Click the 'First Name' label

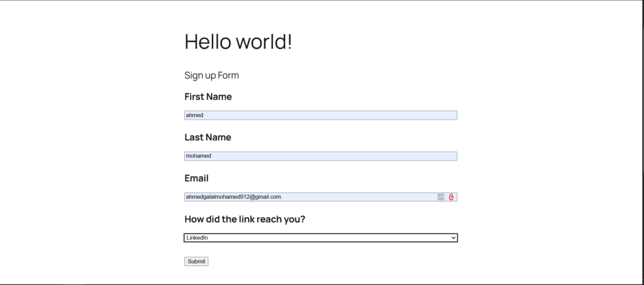coord(208,97)
